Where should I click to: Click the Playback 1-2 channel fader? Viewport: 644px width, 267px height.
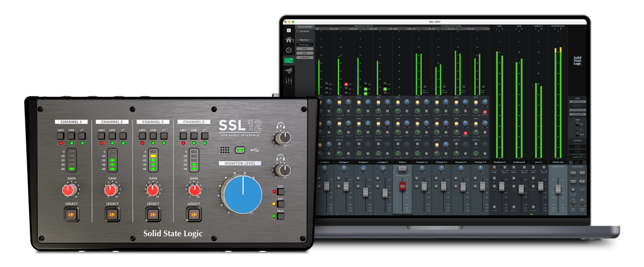pos(424,186)
